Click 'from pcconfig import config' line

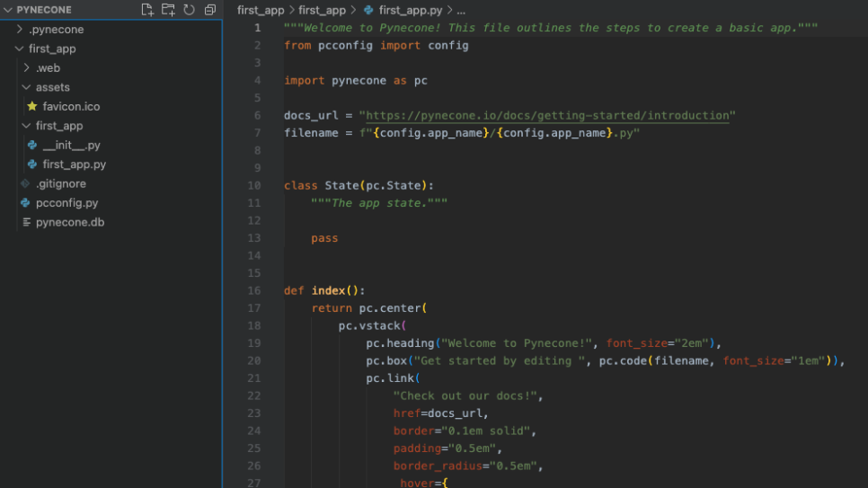(x=376, y=46)
